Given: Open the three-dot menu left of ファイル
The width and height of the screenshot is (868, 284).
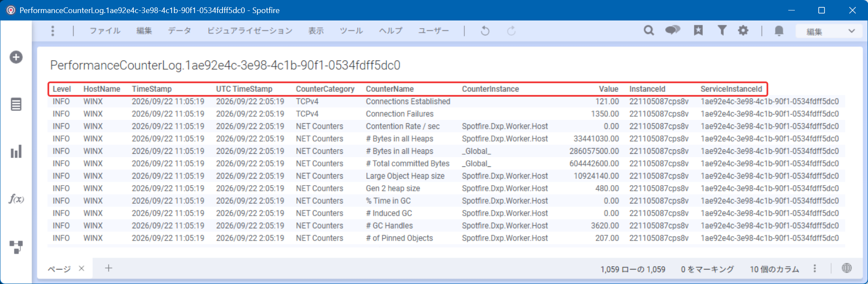Looking at the screenshot, I should 53,30.
